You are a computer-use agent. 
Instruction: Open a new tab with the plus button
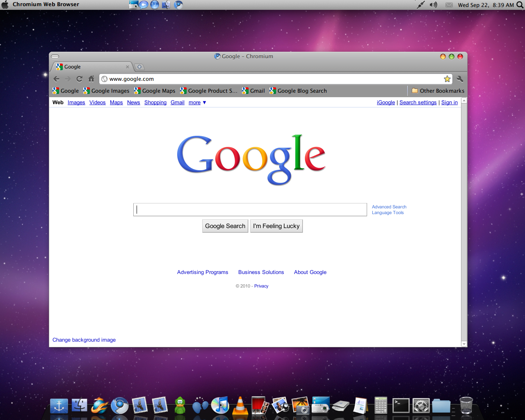pyautogui.click(x=139, y=67)
